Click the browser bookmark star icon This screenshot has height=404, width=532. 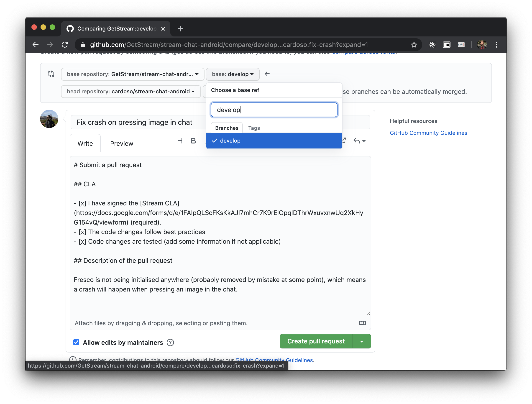point(414,45)
